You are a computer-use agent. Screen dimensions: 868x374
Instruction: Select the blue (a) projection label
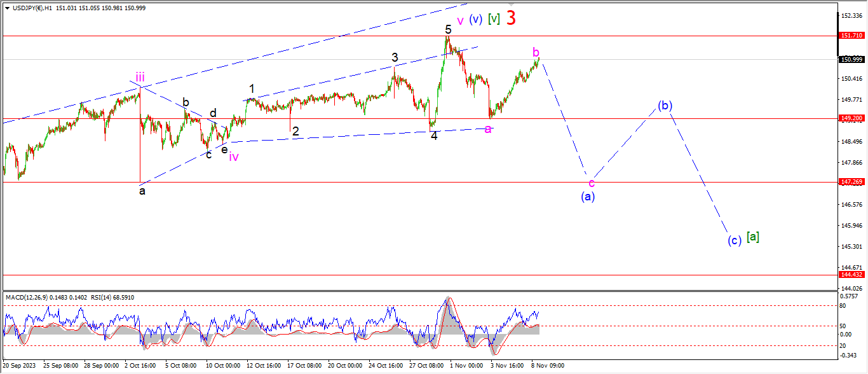(x=588, y=197)
